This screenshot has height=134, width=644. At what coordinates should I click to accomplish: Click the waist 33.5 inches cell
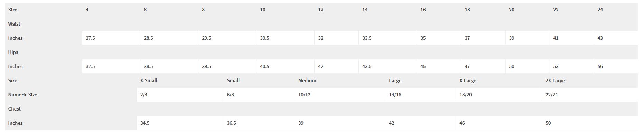click(x=388, y=38)
